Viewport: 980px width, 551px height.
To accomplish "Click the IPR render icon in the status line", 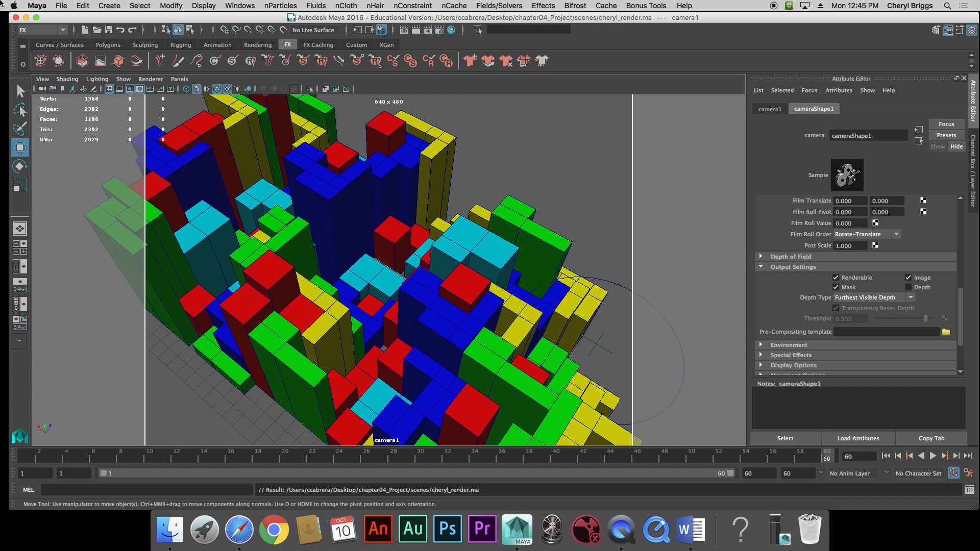I will coord(427,30).
